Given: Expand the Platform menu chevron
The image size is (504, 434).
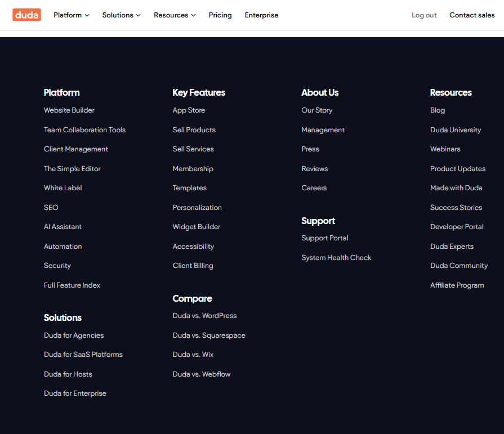Looking at the screenshot, I should [x=87, y=15].
